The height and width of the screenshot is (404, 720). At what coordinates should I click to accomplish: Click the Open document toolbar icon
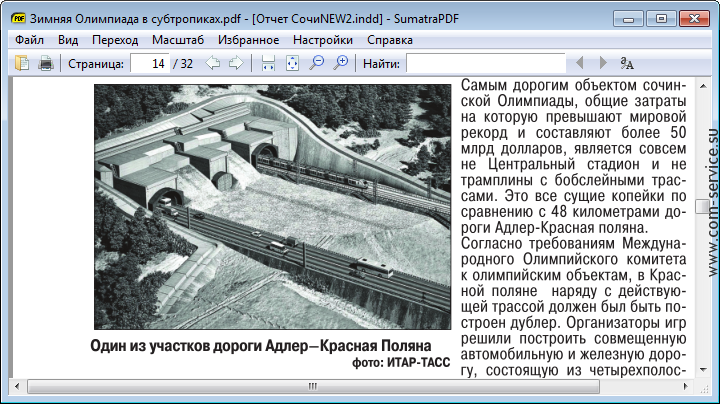click(22, 63)
